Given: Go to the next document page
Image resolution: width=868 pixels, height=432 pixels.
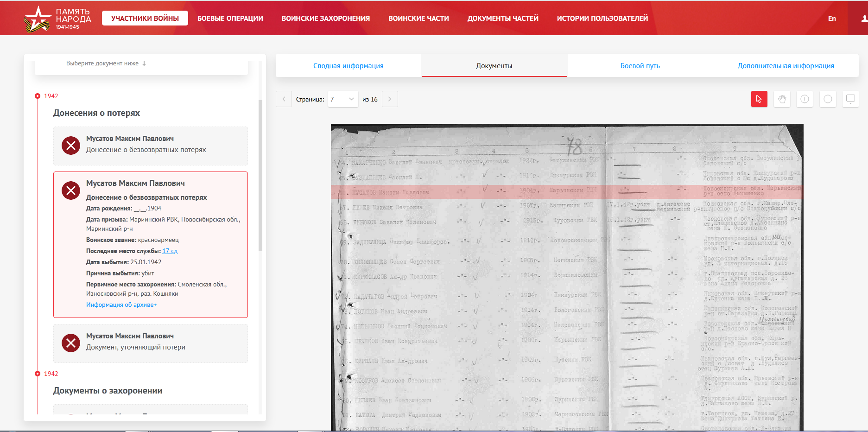Looking at the screenshot, I should click(x=390, y=99).
